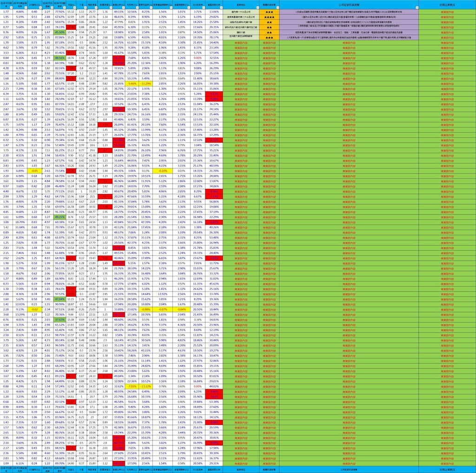The height and width of the screenshot is (473, 476).
Task: Select the cell showing 58.26%
Action: tap(132, 350)
